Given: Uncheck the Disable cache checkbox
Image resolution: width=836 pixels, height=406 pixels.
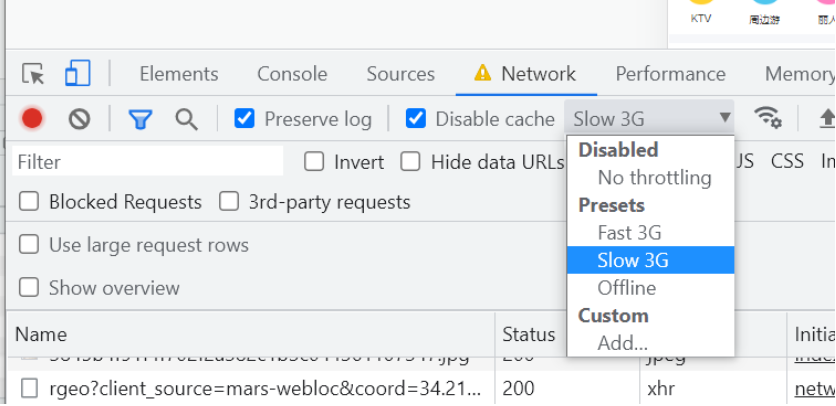Looking at the screenshot, I should [416, 119].
